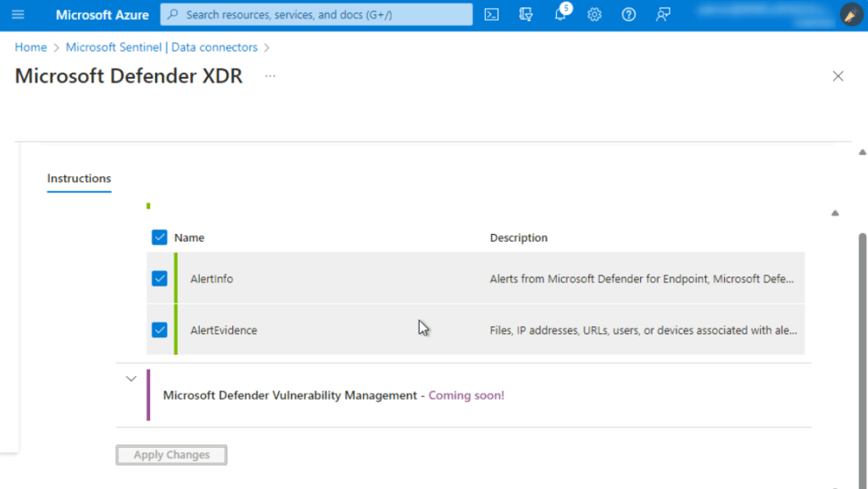Toggle the select-all Name checkbox

click(x=159, y=237)
